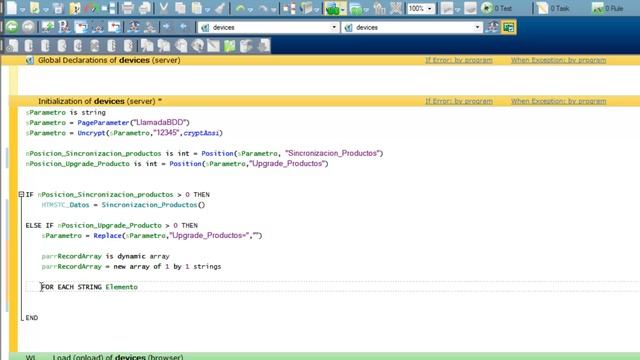640x360 pixels.
Task: Click the 0 Rule indicator
Action: (x=608, y=8)
